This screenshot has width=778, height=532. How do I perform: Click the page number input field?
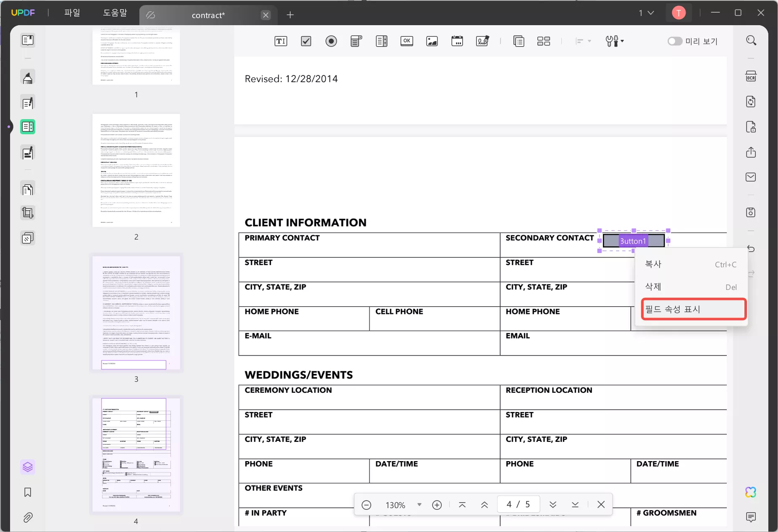[x=518, y=504]
